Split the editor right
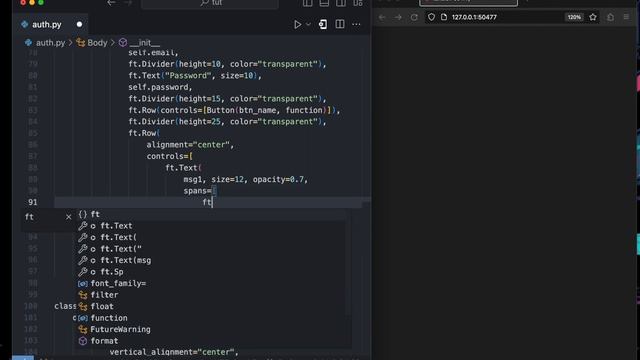 point(340,24)
